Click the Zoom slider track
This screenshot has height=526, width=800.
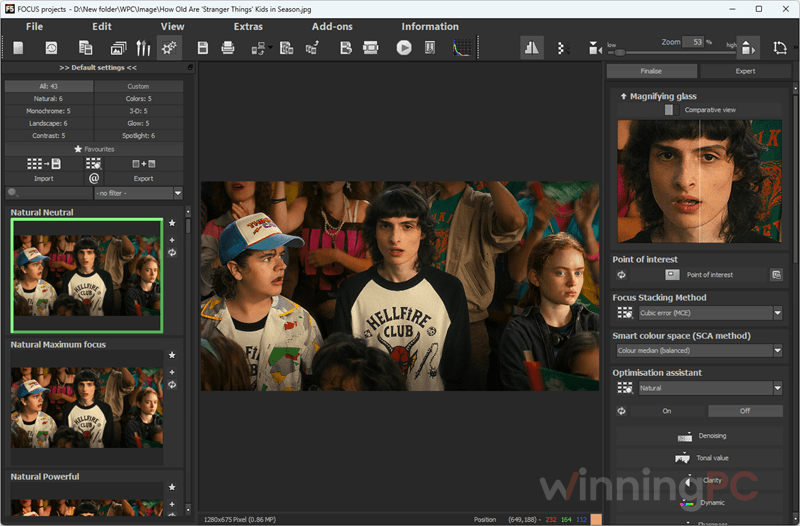[x=671, y=52]
